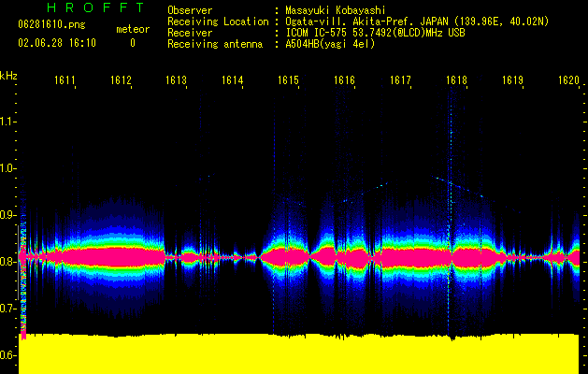Click the 0.6 kHz axis label
This screenshot has width=588, height=374.
click(x=7, y=355)
